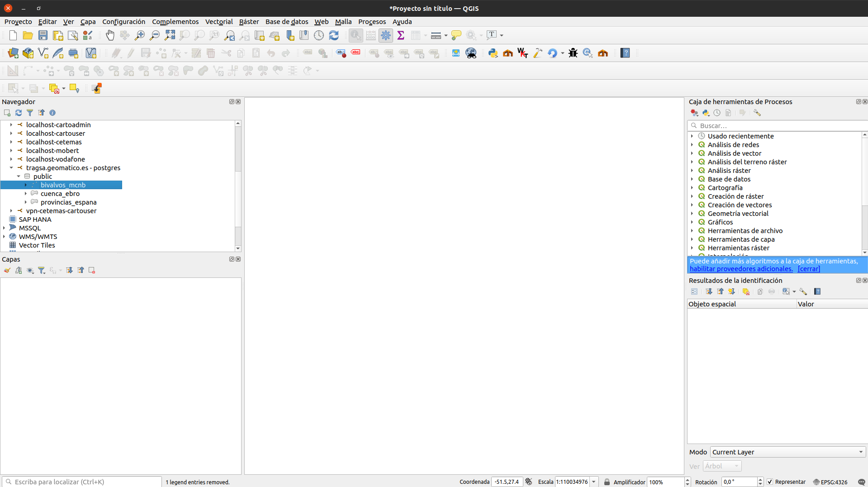The width and height of the screenshot is (868, 487).
Task: Open the Procesos menu
Action: (372, 22)
